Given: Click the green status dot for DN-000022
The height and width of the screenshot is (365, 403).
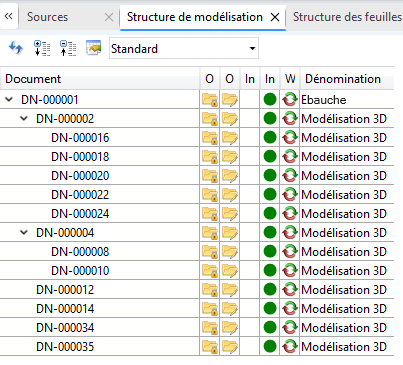Looking at the screenshot, I should pyautogui.click(x=270, y=194).
